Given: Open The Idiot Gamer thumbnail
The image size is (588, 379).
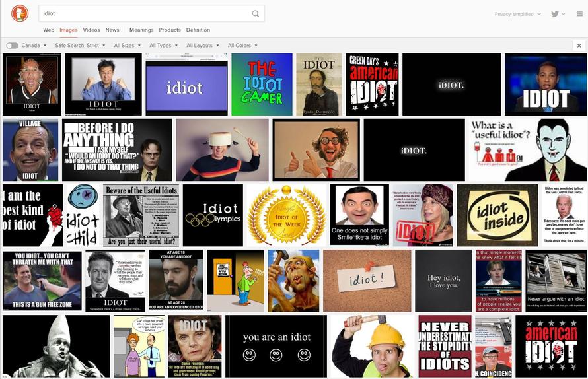Looking at the screenshot, I should (262, 85).
